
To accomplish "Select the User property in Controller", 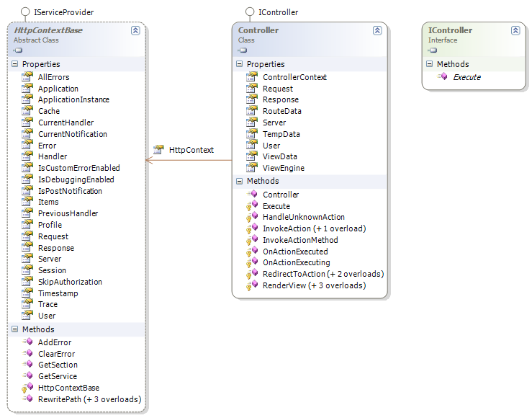I will [x=271, y=146].
